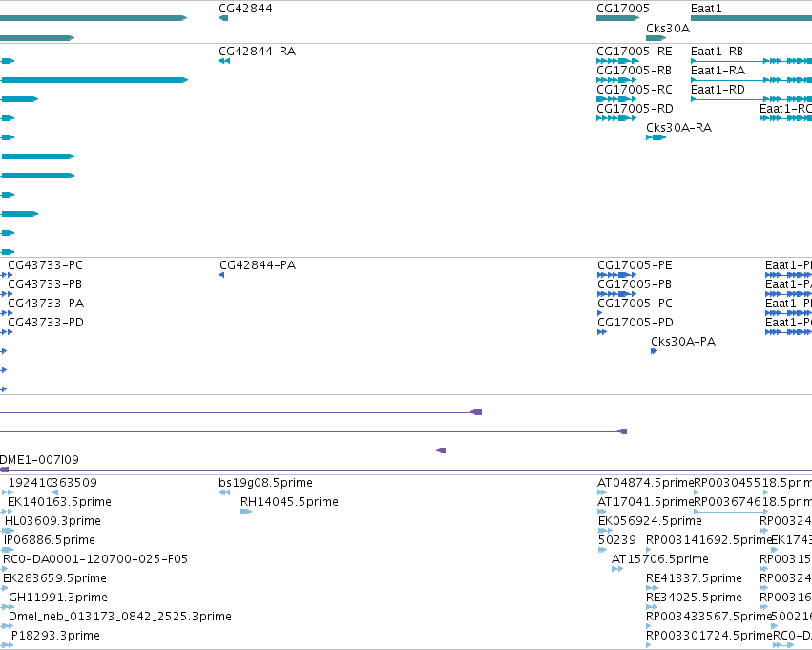Select the CG17005-RB transcript glyph
The width and height of the screenshot is (812, 650).
[x=616, y=80]
